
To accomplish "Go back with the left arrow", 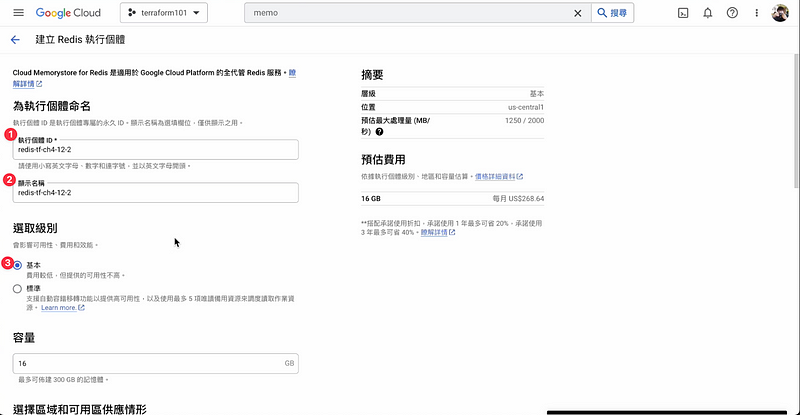I will 15,40.
